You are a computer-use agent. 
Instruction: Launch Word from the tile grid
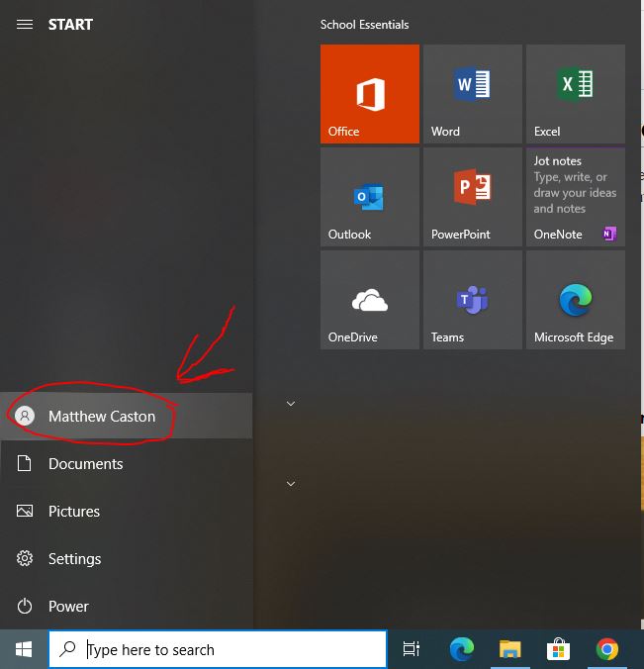pyautogui.click(x=473, y=94)
